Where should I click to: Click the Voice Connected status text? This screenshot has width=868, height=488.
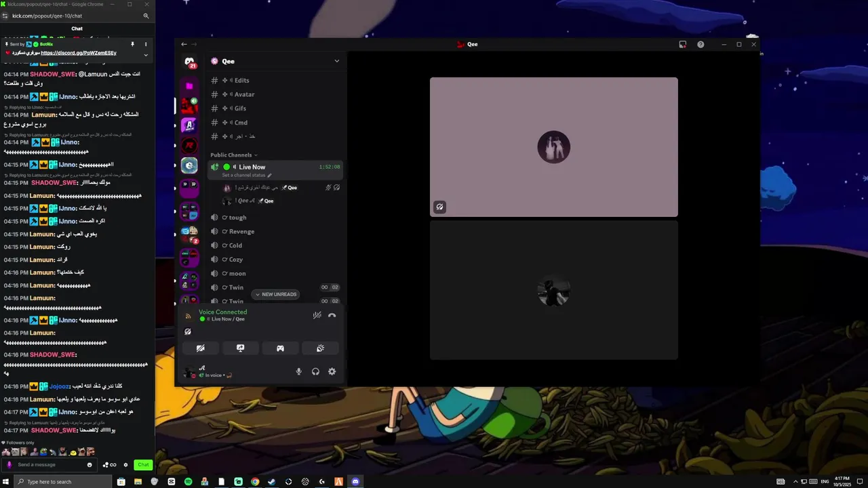pos(222,312)
